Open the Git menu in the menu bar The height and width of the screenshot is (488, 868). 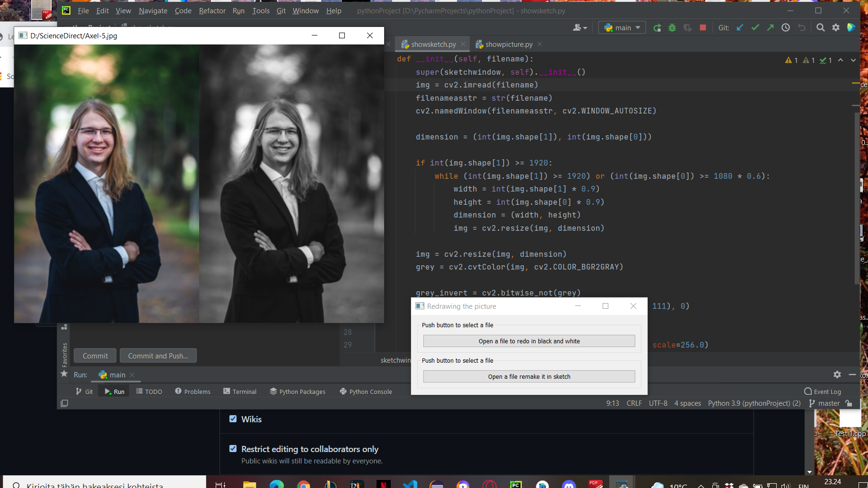pos(281,10)
